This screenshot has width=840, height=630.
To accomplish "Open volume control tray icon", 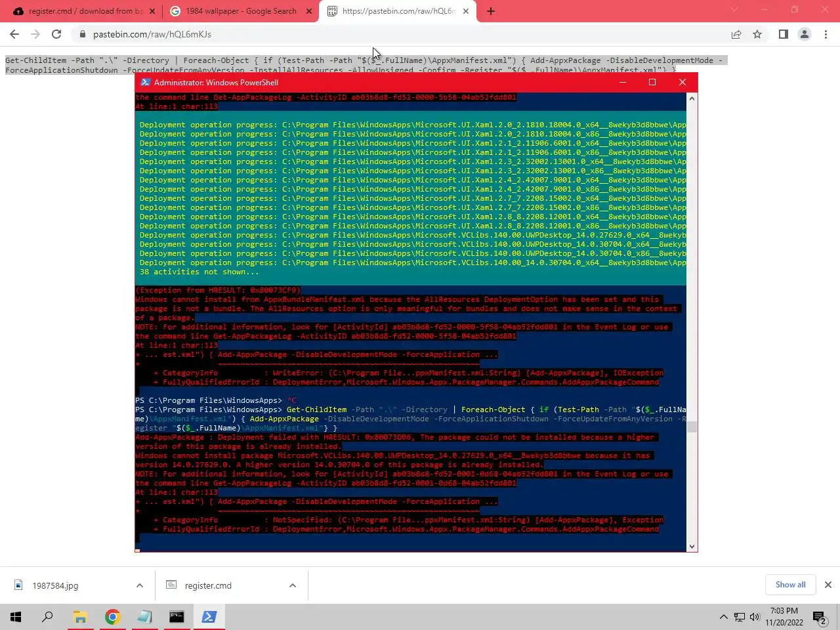I will point(755,617).
